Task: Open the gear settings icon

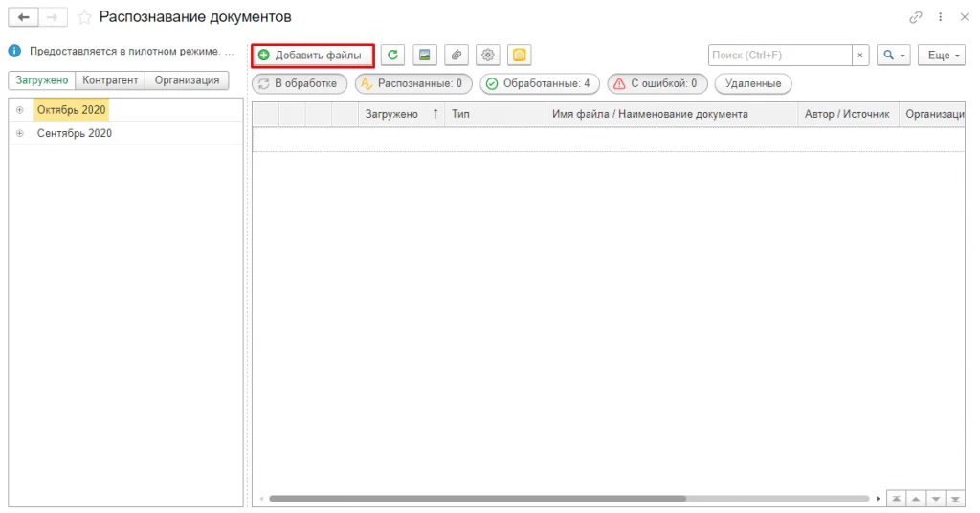Action: (487, 55)
